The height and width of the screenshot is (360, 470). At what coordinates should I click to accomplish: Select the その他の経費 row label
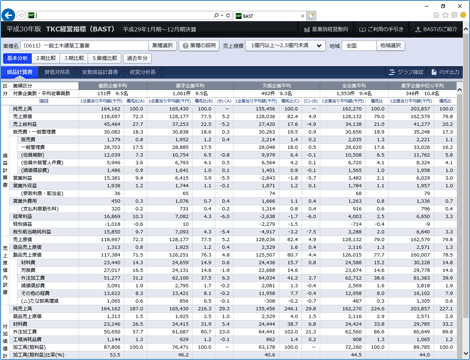point(35,293)
